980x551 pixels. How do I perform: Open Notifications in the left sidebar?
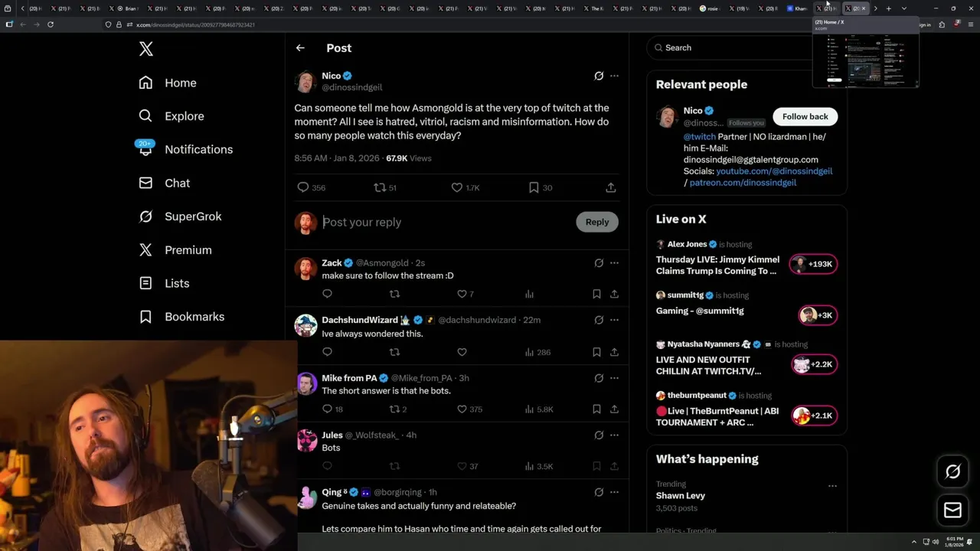point(185,149)
